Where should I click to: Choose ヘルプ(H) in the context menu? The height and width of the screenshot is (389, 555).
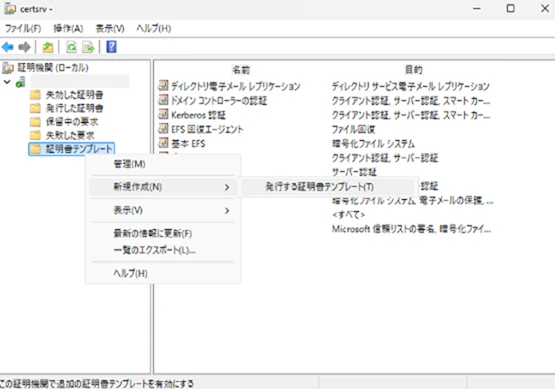130,273
